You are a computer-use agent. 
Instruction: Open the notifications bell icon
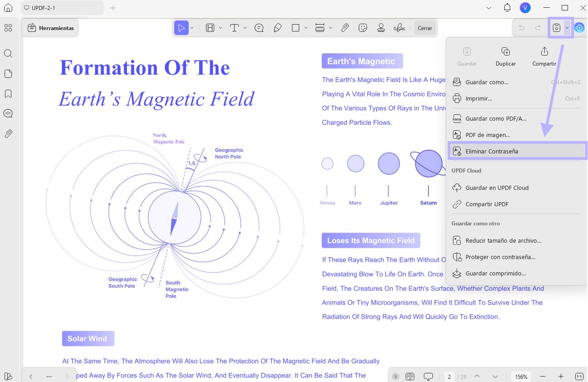508,8
